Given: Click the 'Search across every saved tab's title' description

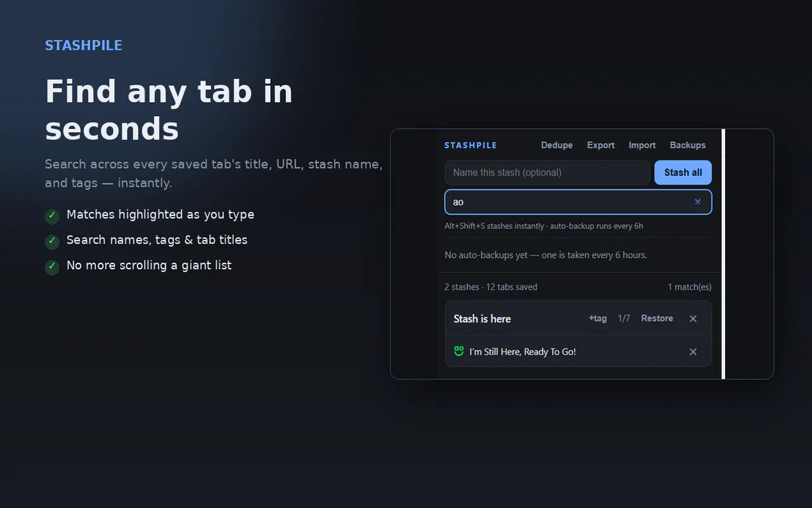Looking at the screenshot, I should click(x=214, y=173).
